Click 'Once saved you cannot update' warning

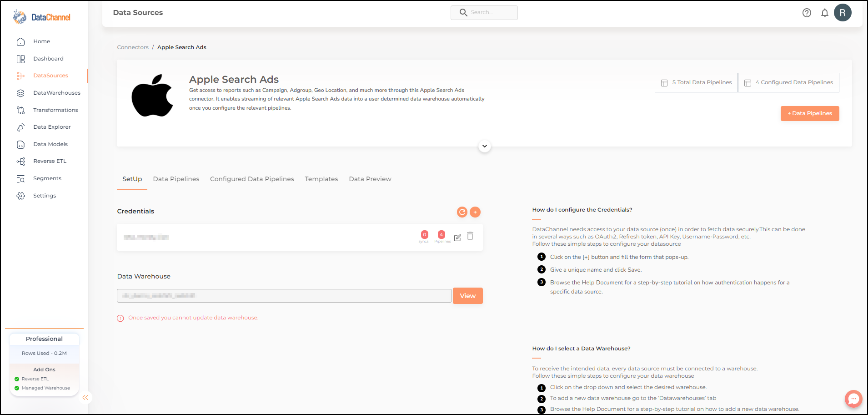[193, 318]
